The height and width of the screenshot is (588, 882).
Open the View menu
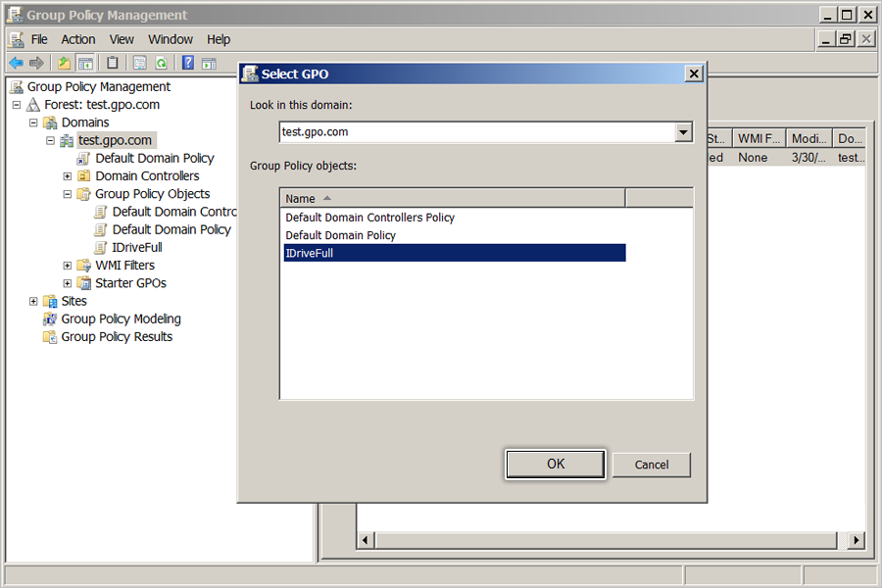[x=122, y=39]
